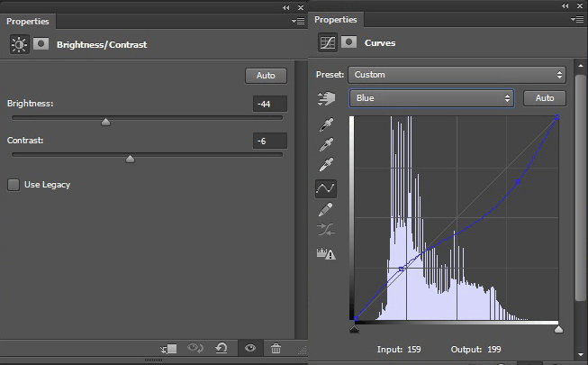Click the Brightness slider handle

[105, 122]
